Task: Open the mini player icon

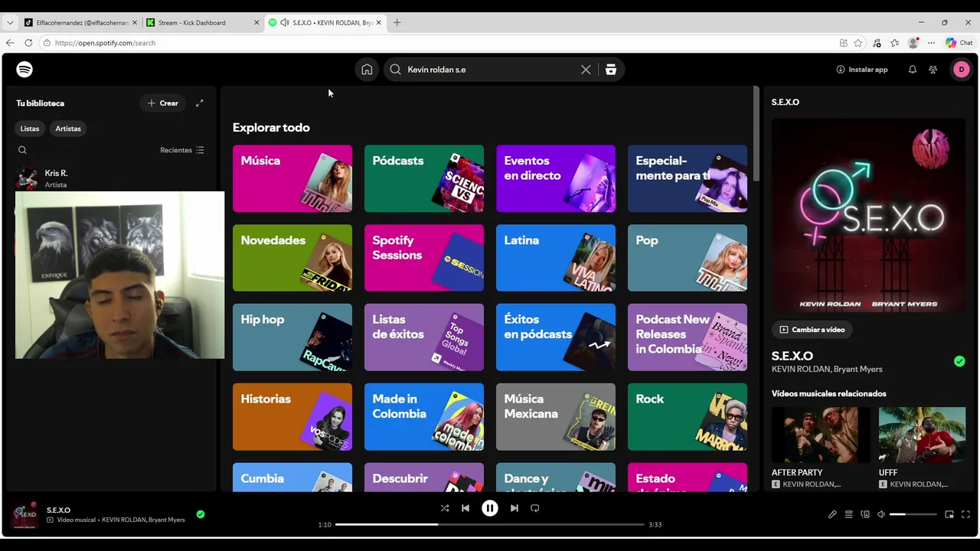Action: pos(949,515)
